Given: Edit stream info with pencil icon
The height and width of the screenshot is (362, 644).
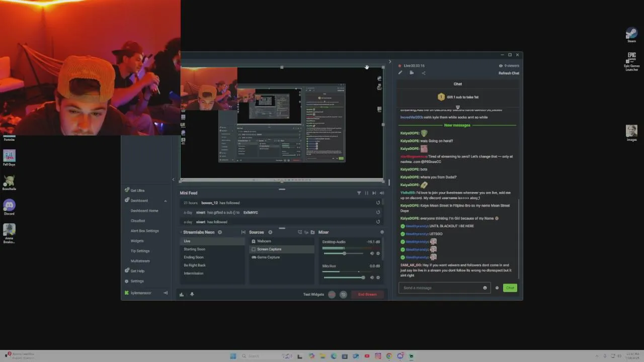Looking at the screenshot, I should coord(400,73).
